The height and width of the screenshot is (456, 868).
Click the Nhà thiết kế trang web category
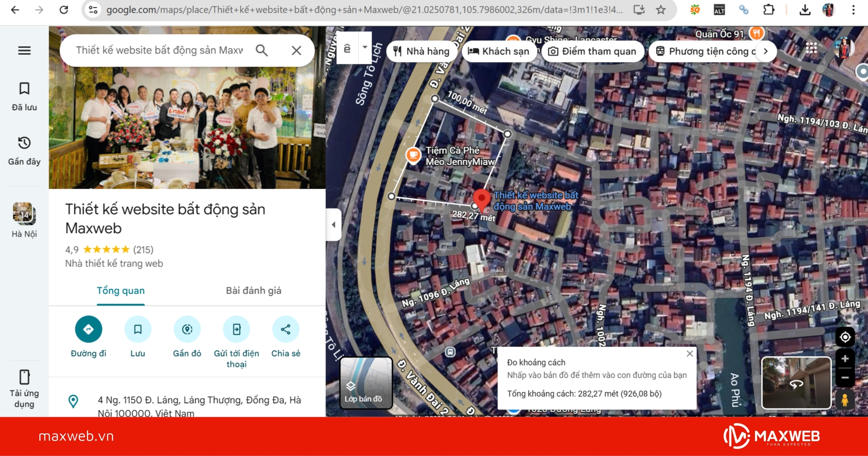click(x=114, y=264)
